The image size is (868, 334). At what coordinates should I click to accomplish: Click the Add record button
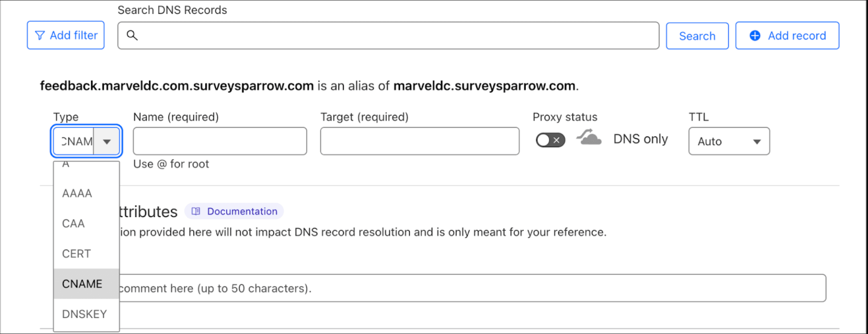click(787, 36)
